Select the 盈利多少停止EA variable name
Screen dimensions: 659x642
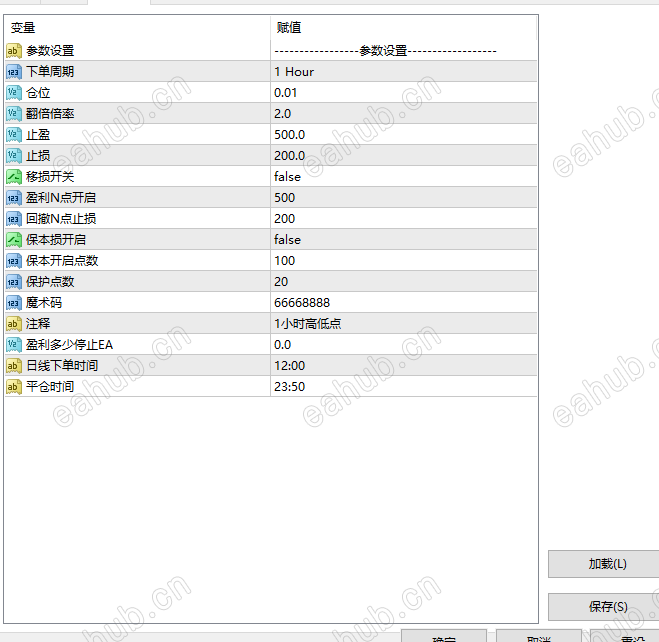click(x=69, y=345)
